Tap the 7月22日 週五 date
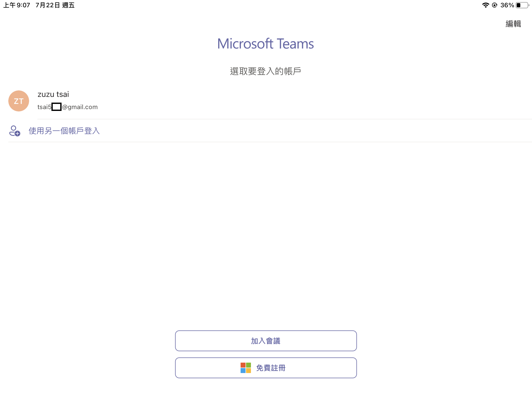 55,5
